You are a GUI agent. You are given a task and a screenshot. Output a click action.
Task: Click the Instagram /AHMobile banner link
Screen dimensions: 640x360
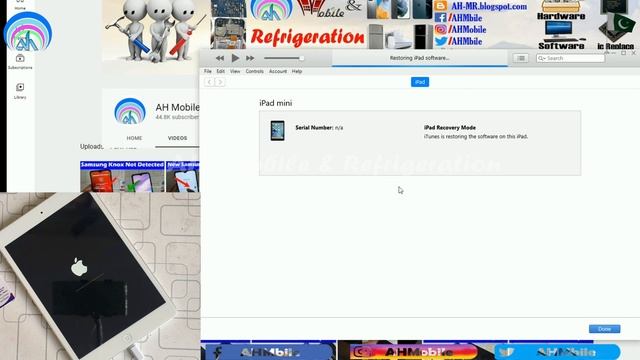[x=467, y=30]
